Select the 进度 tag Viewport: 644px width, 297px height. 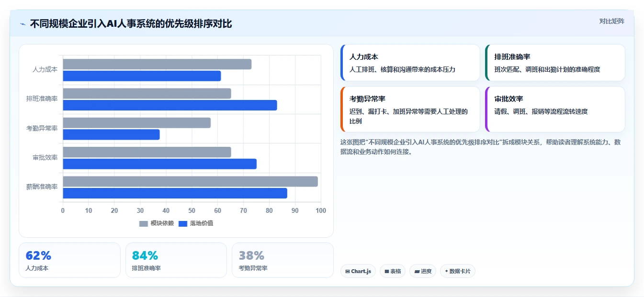[x=423, y=271]
